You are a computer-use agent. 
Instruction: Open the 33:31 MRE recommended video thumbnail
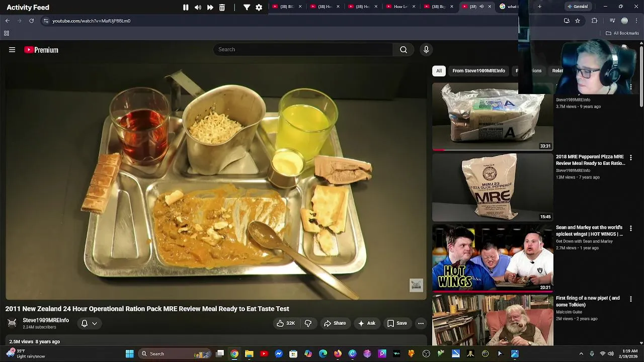pos(493,117)
